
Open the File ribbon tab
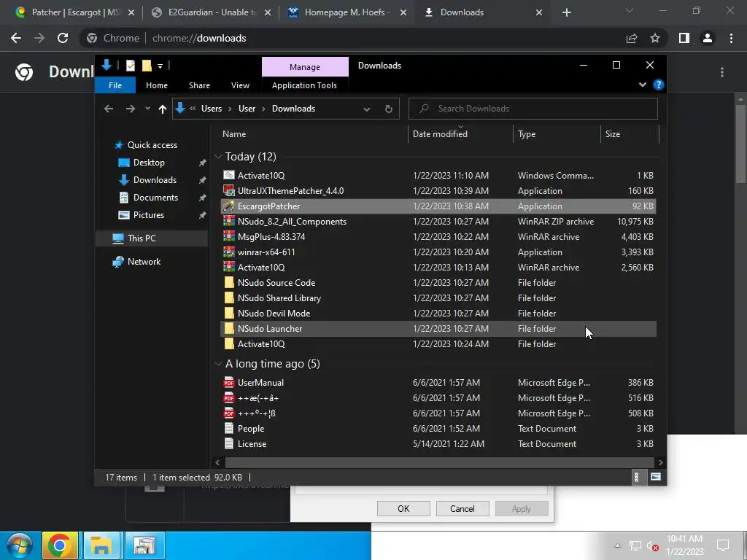pyautogui.click(x=115, y=85)
